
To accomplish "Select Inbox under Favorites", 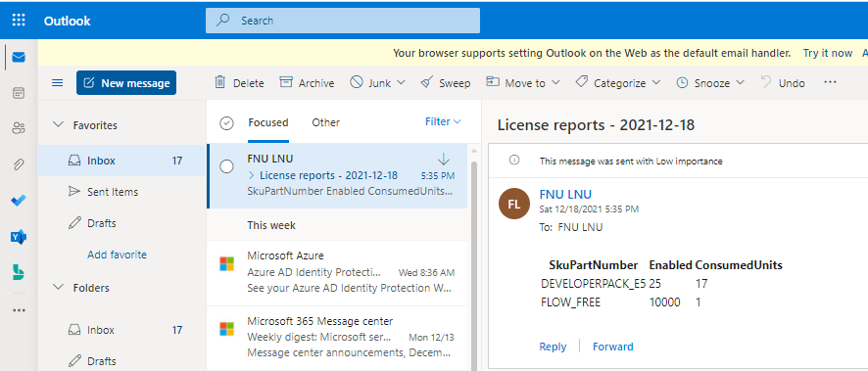I will tap(121, 161).
